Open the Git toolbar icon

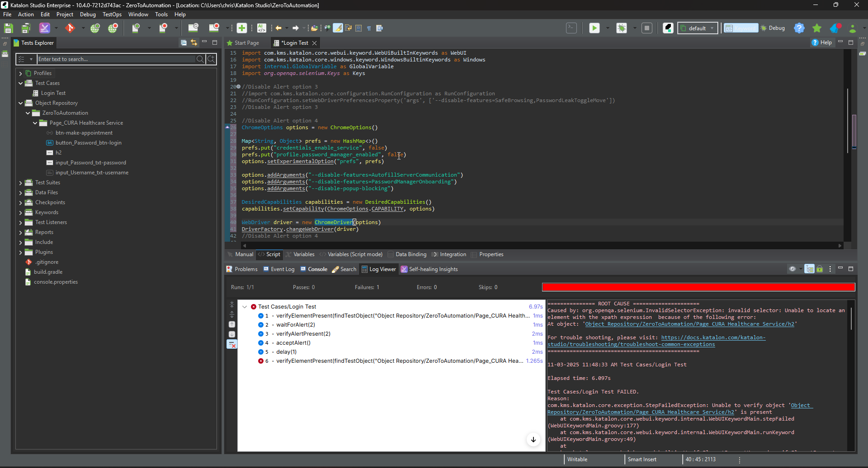(x=70, y=28)
